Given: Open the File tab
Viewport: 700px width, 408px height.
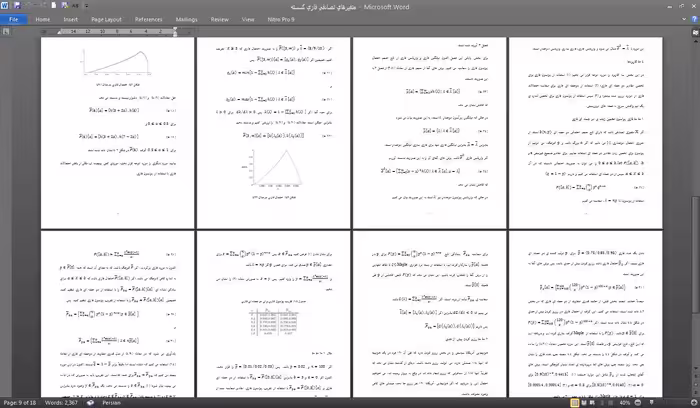Looking at the screenshot, I should pyautogui.click(x=13, y=20).
